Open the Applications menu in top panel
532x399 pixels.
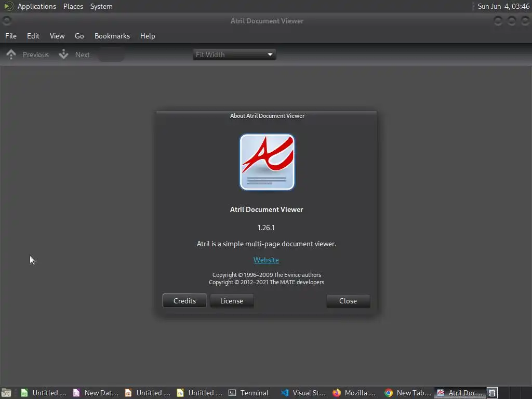point(37,6)
